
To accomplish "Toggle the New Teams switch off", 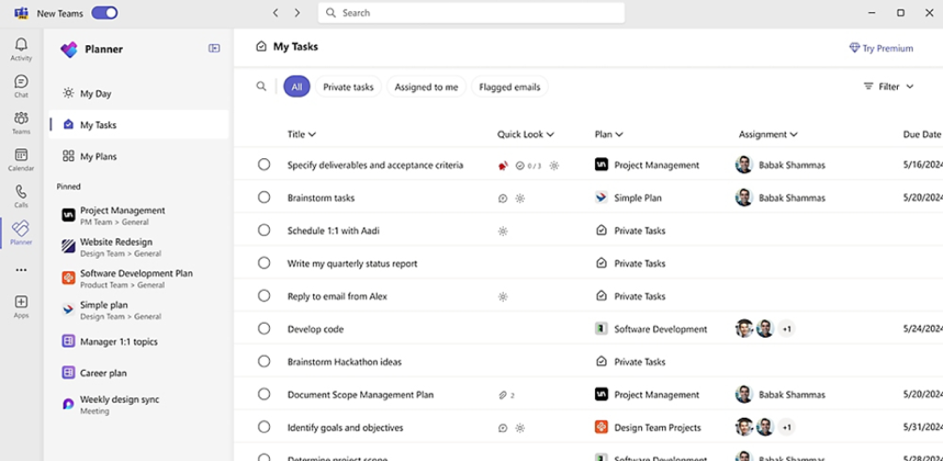I will point(104,13).
